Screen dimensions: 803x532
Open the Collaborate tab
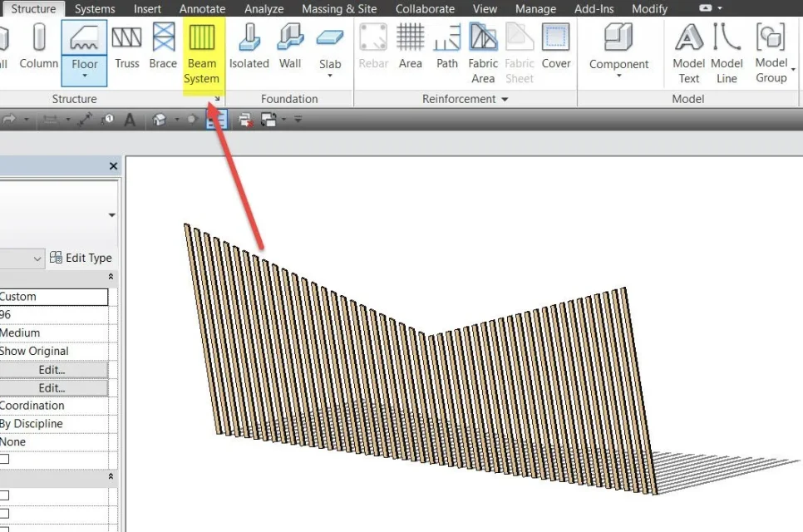coord(425,8)
